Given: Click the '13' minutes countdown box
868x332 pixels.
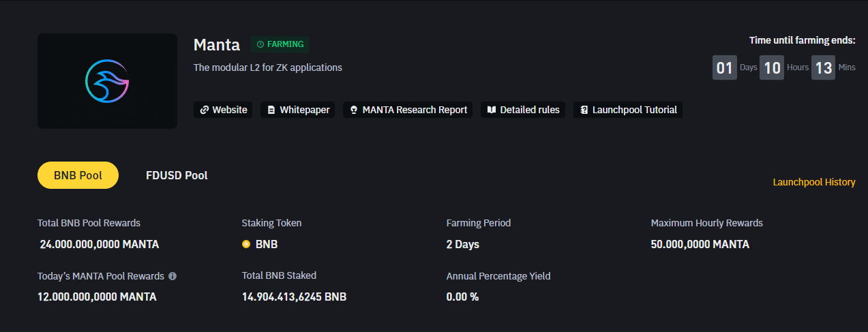Looking at the screenshot, I should [x=824, y=67].
